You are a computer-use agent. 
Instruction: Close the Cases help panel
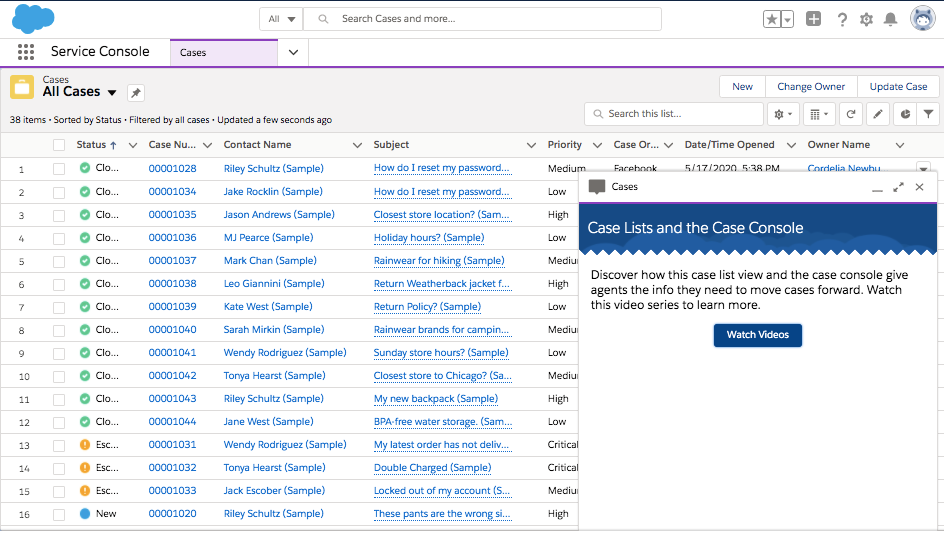[919, 187]
